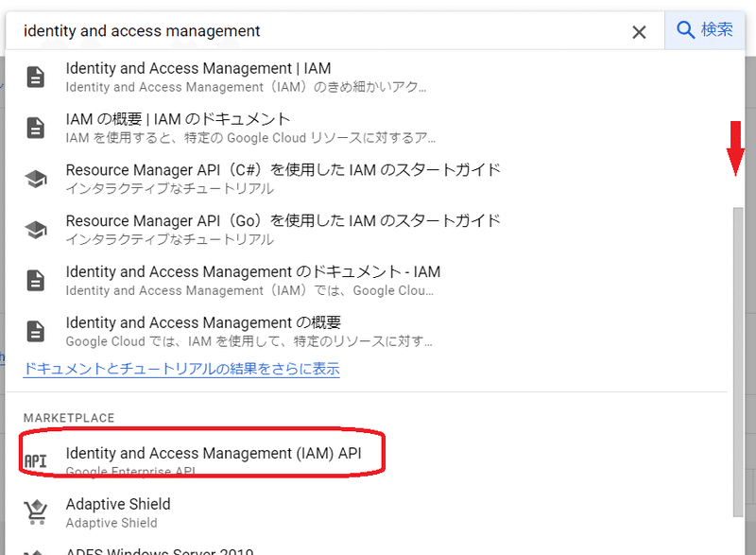
Task: Click the magnifier icon in the 検索 button
Action: (x=684, y=30)
